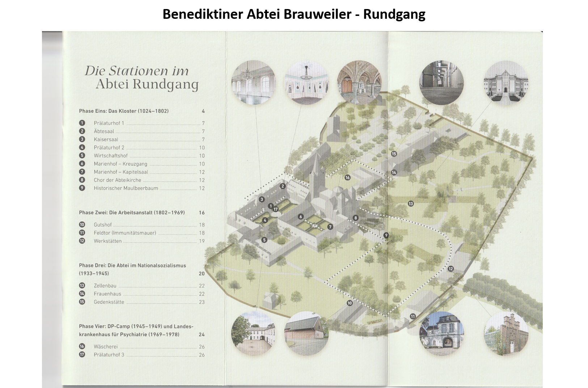The height and width of the screenshot is (388, 588).
Task: Click map marker 16 behind the church
Action: click(347, 178)
